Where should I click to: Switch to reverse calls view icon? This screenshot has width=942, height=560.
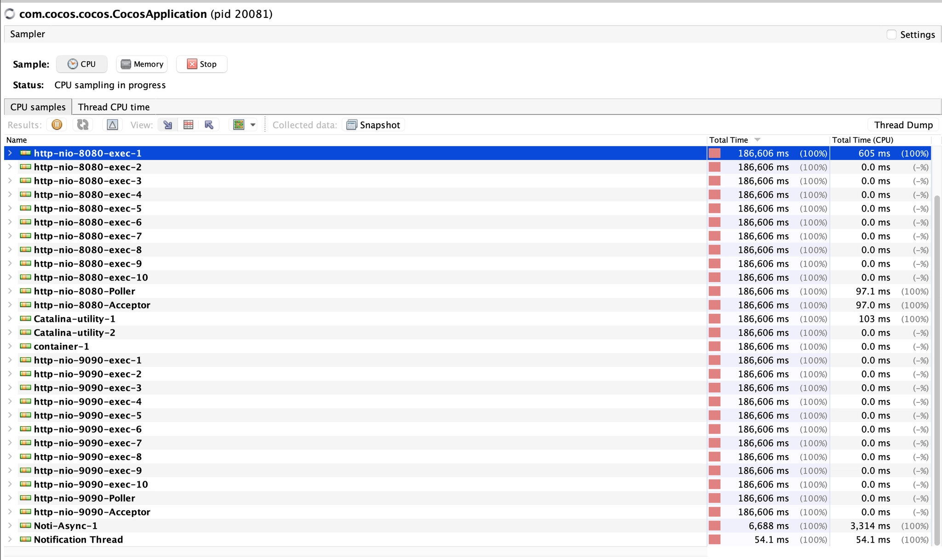tap(209, 125)
